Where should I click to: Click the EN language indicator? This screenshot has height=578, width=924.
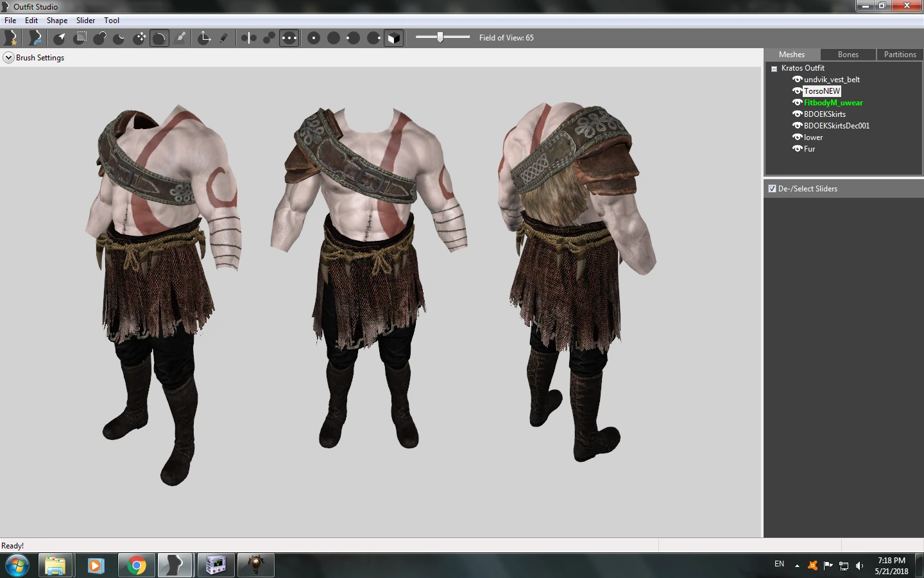779,565
